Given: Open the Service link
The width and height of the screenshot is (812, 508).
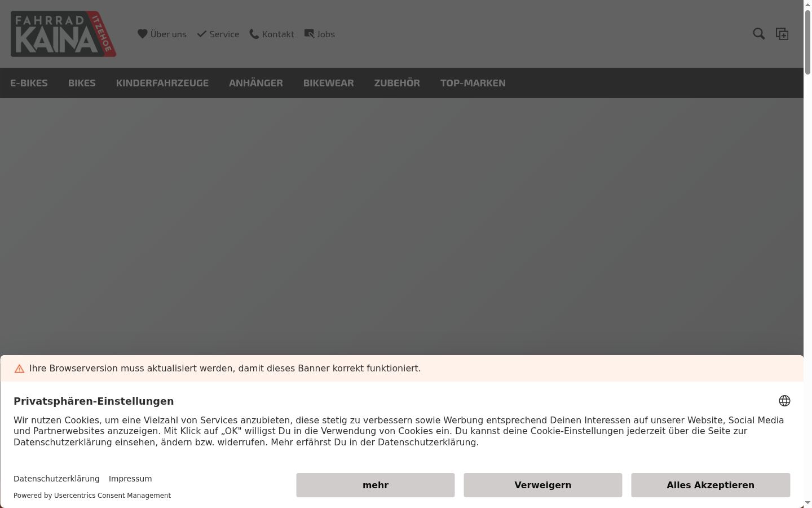Looking at the screenshot, I should click(218, 34).
